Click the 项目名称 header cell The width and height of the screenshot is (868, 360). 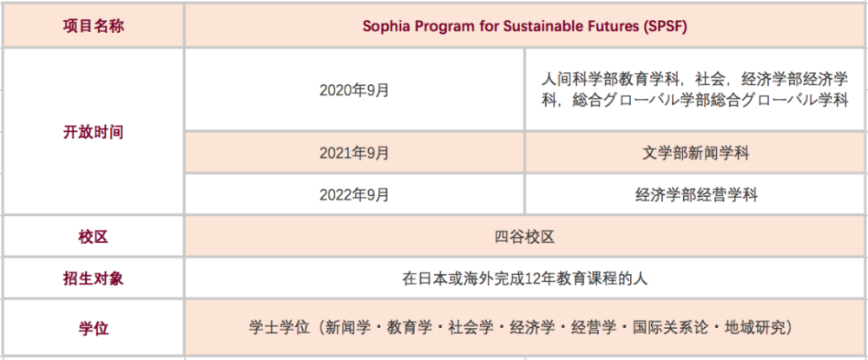pos(93,24)
